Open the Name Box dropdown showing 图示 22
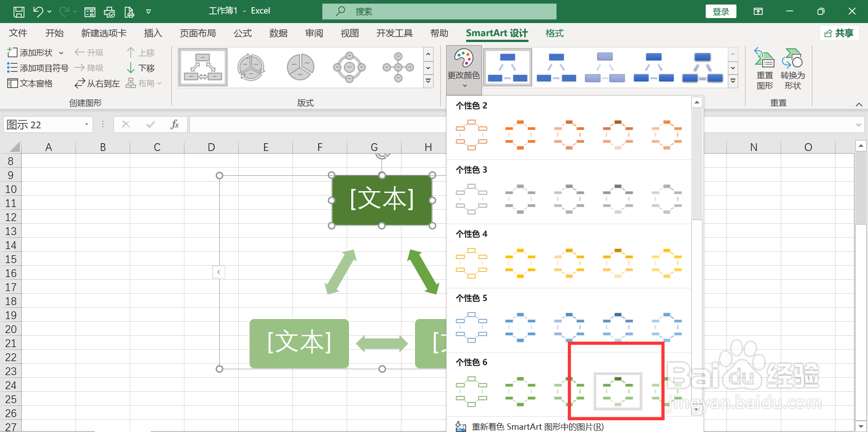Screen dimensions: 868x432 click(x=86, y=124)
